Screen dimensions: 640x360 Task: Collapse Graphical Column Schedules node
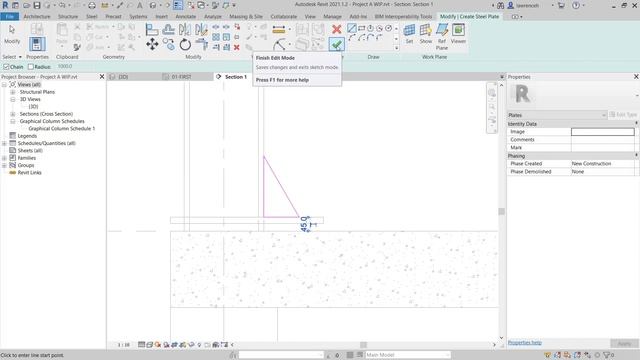pyautogui.click(x=13, y=121)
